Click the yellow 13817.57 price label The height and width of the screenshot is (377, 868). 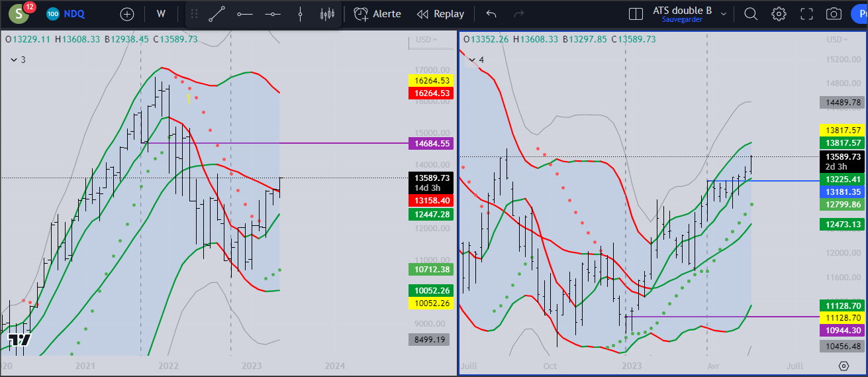[842, 130]
